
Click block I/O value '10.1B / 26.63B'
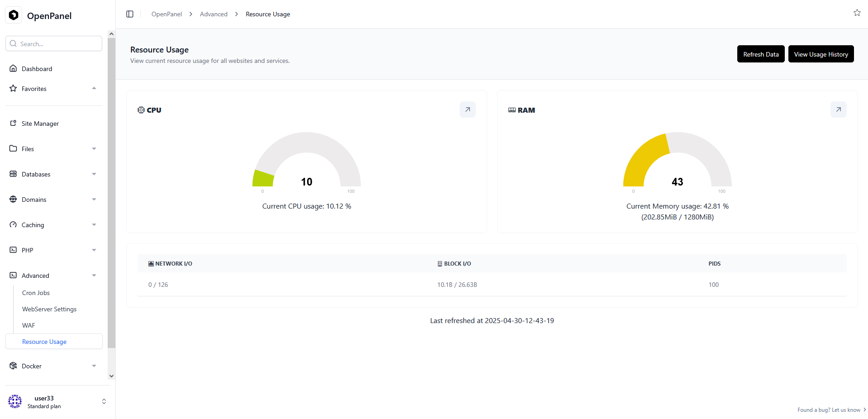[x=457, y=285]
